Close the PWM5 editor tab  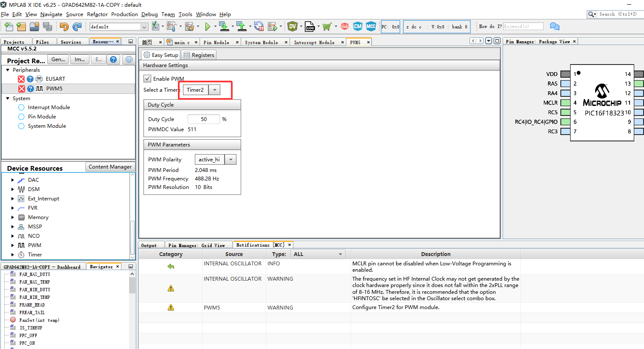point(368,42)
